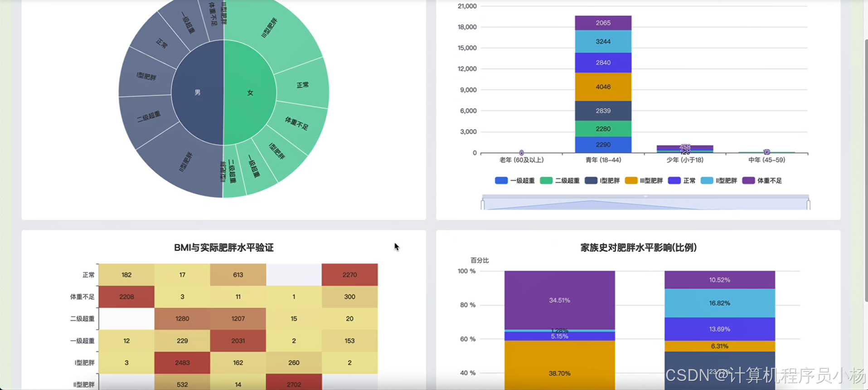Click heatmap cell 2208 in the 体重不足 row
868x390 pixels.
[126, 297]
